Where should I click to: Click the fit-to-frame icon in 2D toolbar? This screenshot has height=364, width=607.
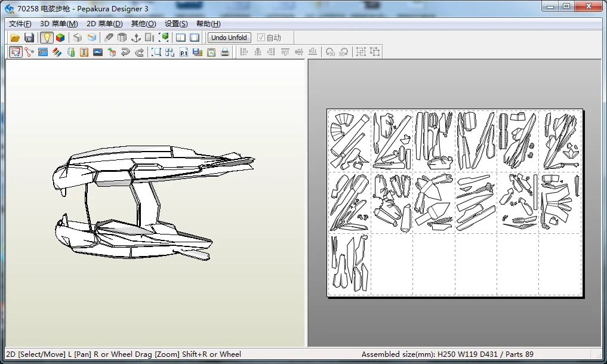coord(156,52)
